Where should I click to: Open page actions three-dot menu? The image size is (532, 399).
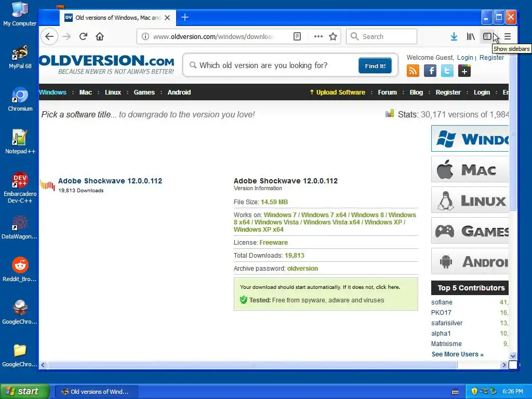coord(318,37)
